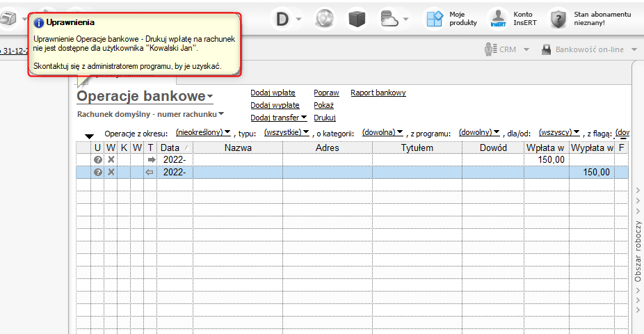Image resolution: width=644 pixels, height=334 pixels.
Task: Open the dropdown arrow beside the cloud icon
Action: click(x=405, y=19)
